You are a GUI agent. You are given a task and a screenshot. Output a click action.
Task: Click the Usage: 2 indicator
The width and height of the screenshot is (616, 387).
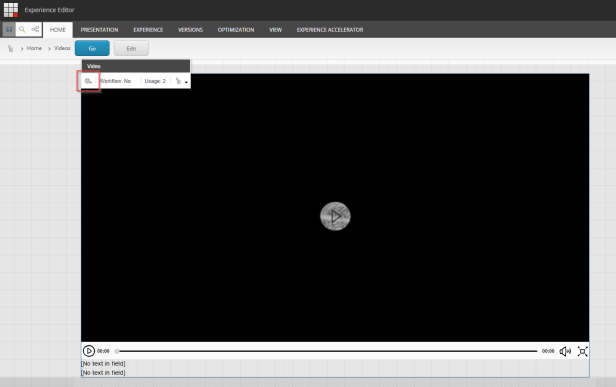pos(155,81)
